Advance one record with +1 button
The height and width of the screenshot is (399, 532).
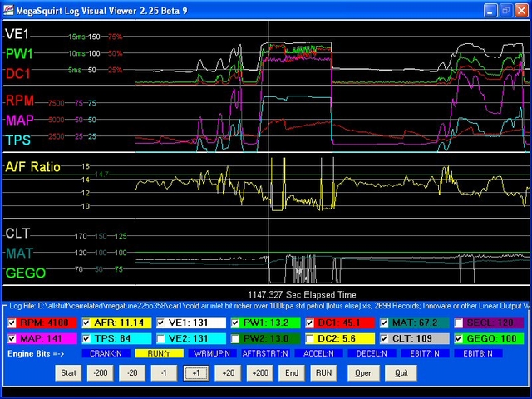click(196, 372)
